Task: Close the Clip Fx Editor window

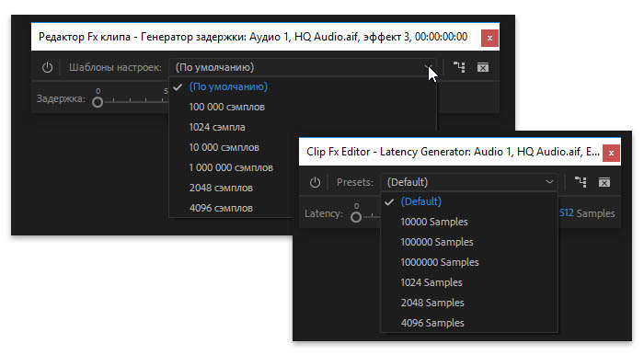Action: click(611, 153)
